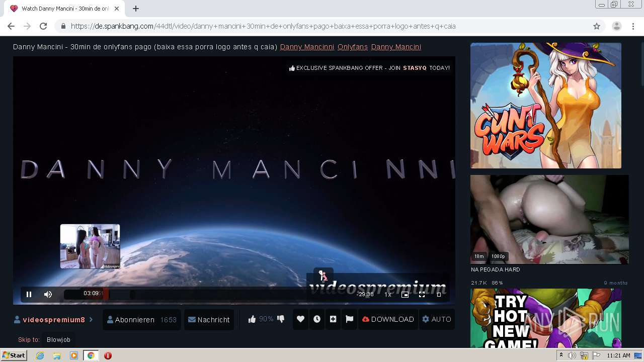Click the wizard game ad banner
Screen dimensions: 644x362
pyautogui.click(x=546, y=106)
